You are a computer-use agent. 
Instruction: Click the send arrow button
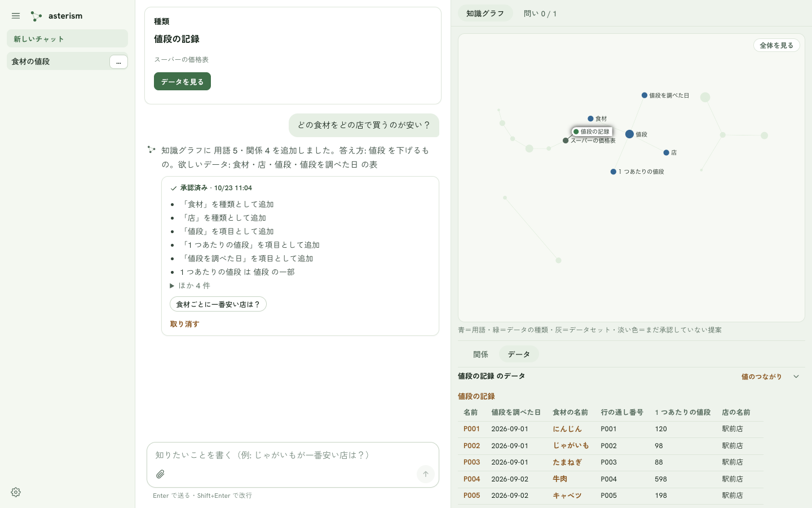click(426, 474)
